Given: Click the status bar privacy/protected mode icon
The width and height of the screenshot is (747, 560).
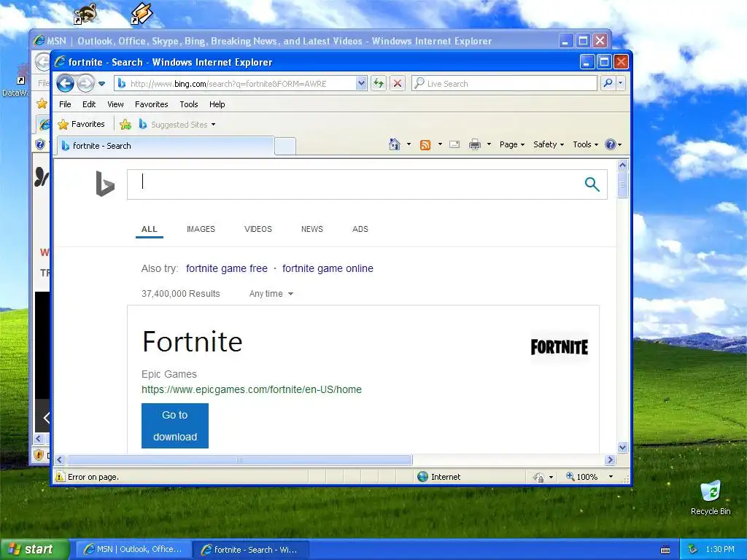Looking at the screenshot, I should [538, 477].
